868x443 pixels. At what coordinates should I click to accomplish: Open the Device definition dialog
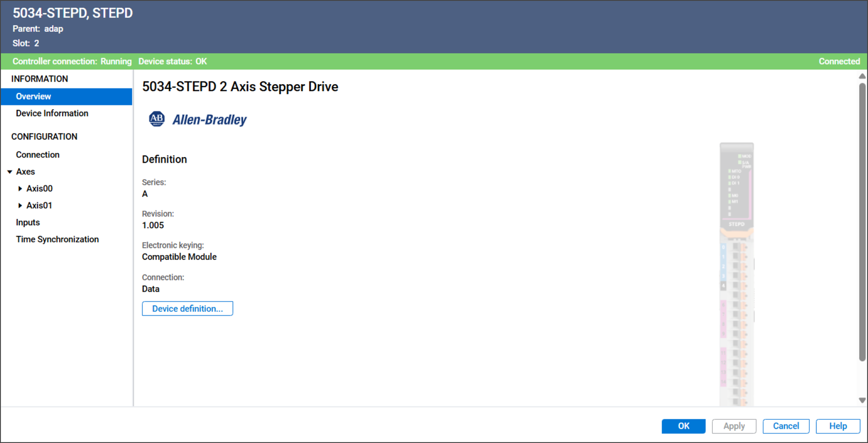coord(187,309)
